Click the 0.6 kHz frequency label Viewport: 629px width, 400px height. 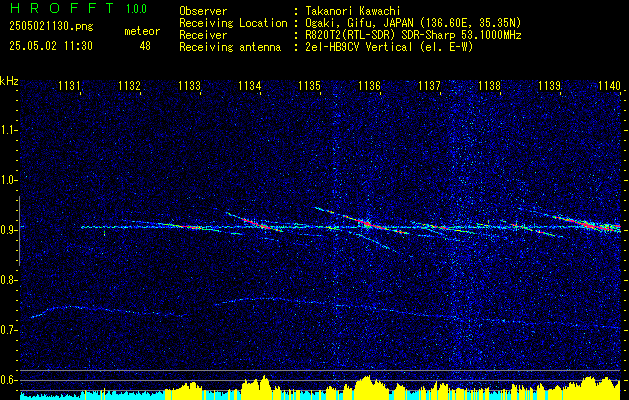(x=8, y=380)
